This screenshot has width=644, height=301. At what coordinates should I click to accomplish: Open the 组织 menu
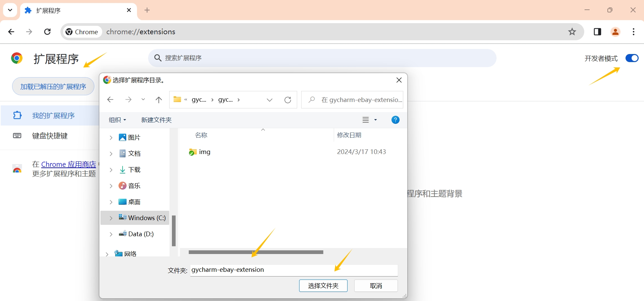click(x=117, y=120)
